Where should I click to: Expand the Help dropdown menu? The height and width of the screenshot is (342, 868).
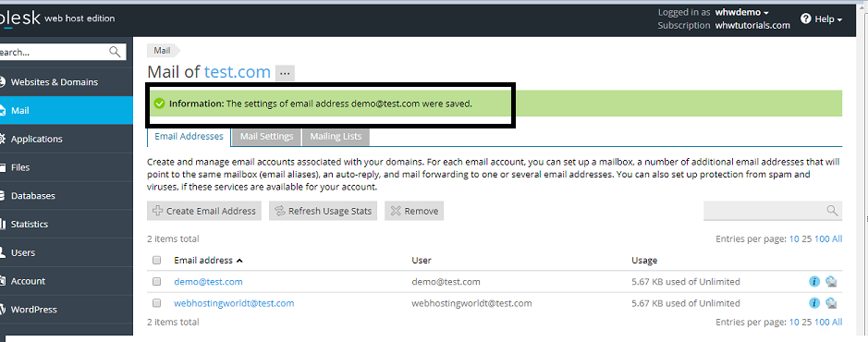[x=822, y=18]
